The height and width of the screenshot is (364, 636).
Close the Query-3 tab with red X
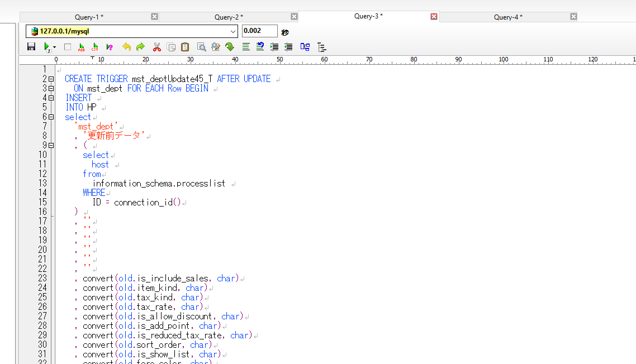(x=434, y=16)
